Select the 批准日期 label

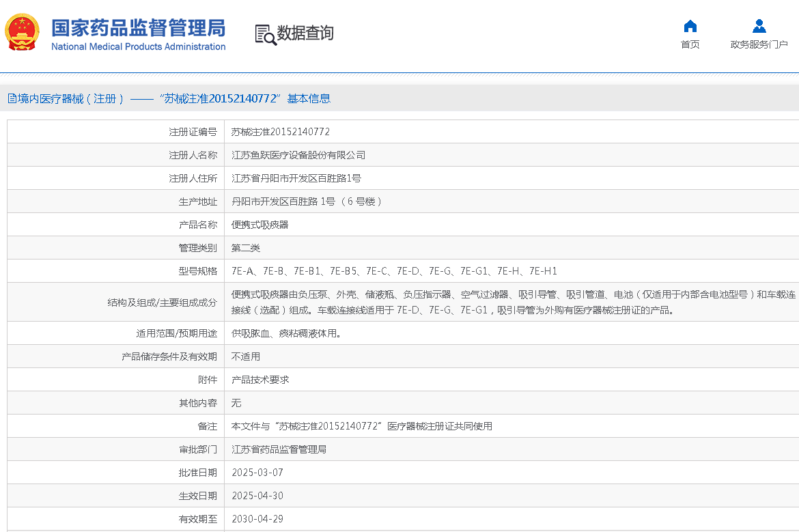(198, 473)
